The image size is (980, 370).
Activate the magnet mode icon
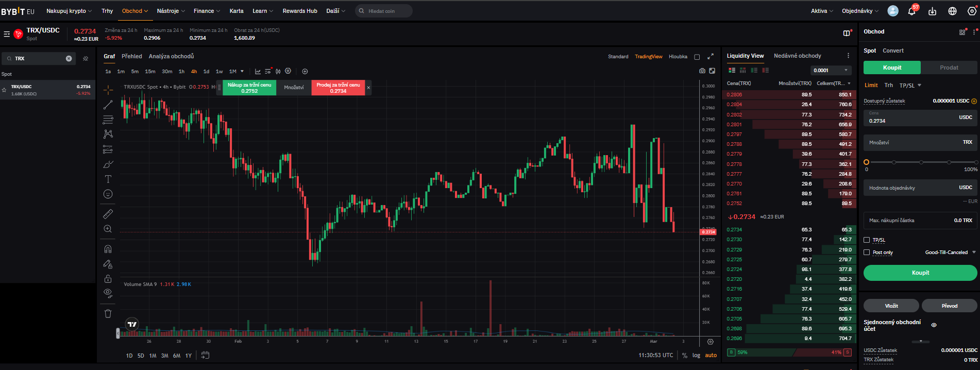108,249
